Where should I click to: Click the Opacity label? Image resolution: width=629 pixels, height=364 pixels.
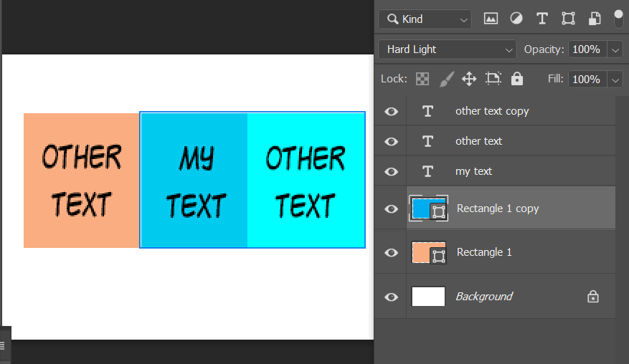[544, 49]
